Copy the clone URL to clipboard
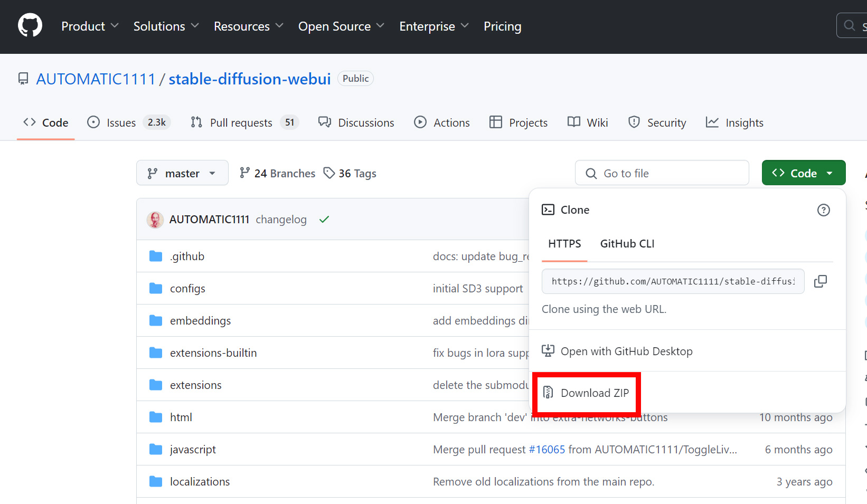This screenshot has height=504, width=867. (820, 281)
